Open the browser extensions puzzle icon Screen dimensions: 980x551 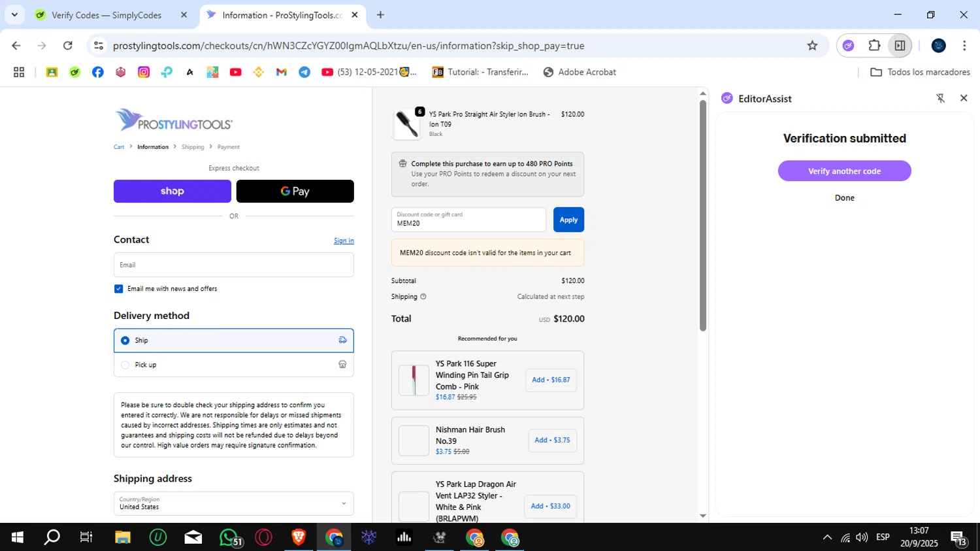coord(874,46)
